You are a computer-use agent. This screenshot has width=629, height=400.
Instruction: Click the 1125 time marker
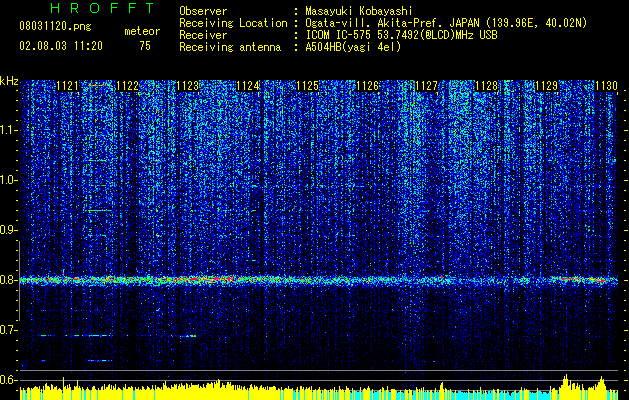point(307,85)
